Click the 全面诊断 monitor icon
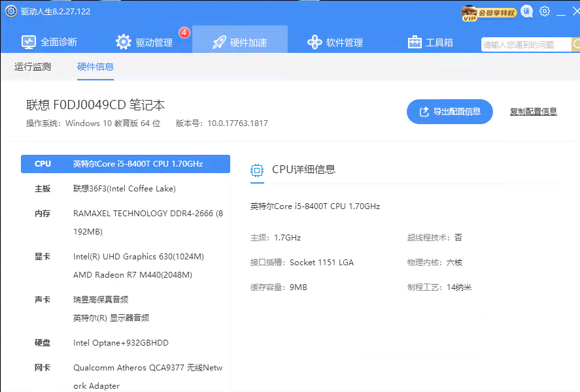Screen dimensions: 580x392 (29, 42)
